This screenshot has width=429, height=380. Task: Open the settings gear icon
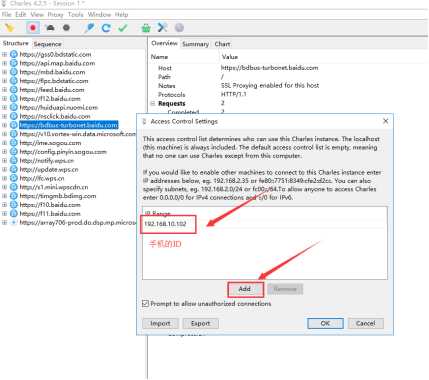click(x=179, y=28)
